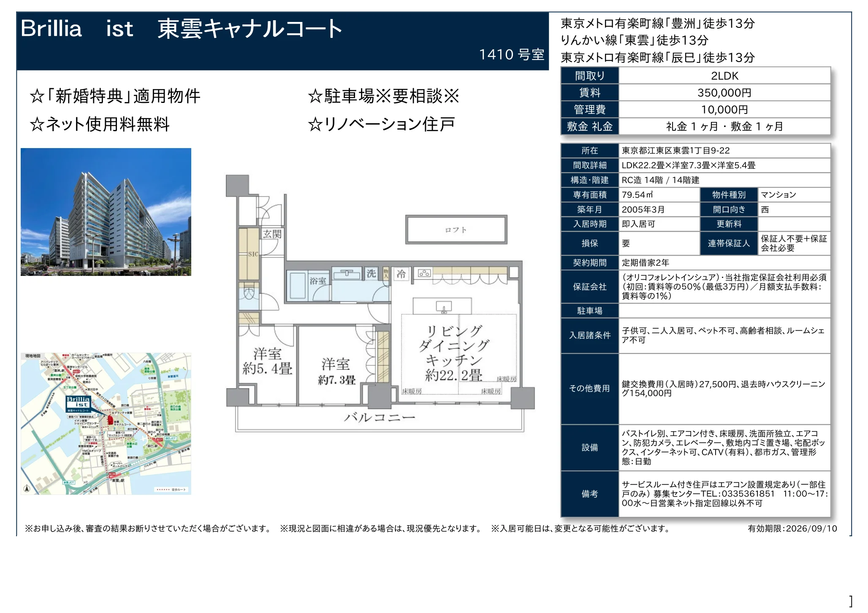Click the text starting '鍵交換費用(入居時)27,500円'
Viewport: 868px width, 613px height.
pyautogui.click(x=723, y=389)
